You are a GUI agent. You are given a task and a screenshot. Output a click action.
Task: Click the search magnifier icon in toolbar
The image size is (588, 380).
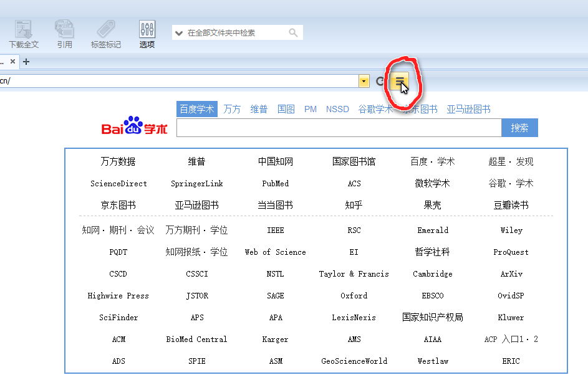click(293, 33)
